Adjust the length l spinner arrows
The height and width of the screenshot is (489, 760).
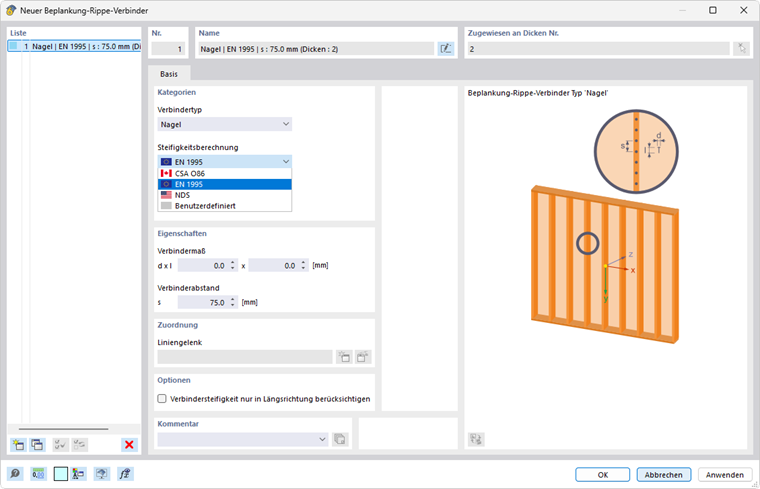[x=303, y=265]
